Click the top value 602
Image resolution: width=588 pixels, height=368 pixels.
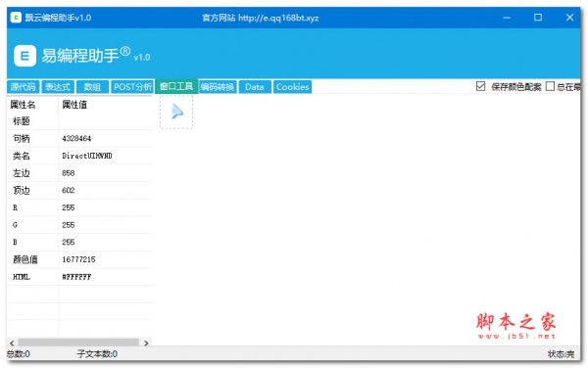[x=69, y=190]
